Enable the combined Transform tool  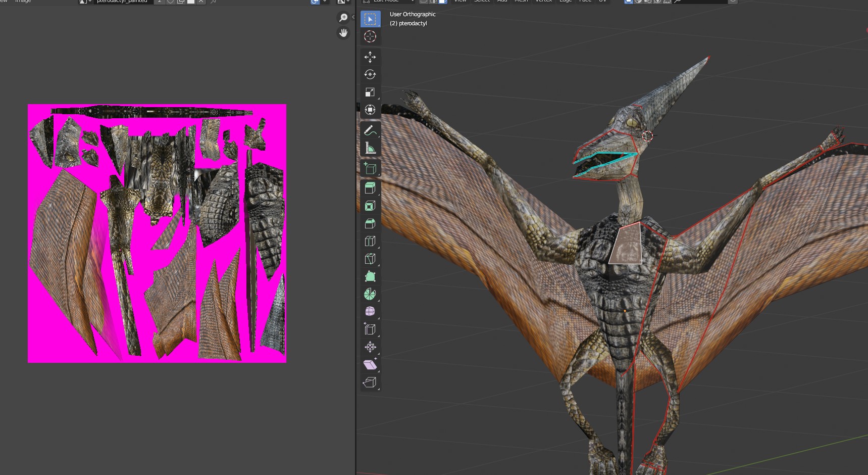coord(370,110)
